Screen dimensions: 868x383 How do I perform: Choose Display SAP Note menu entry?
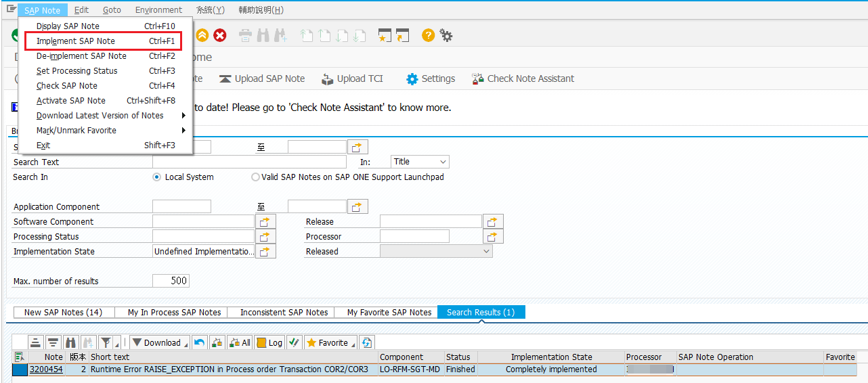(106, 26)
